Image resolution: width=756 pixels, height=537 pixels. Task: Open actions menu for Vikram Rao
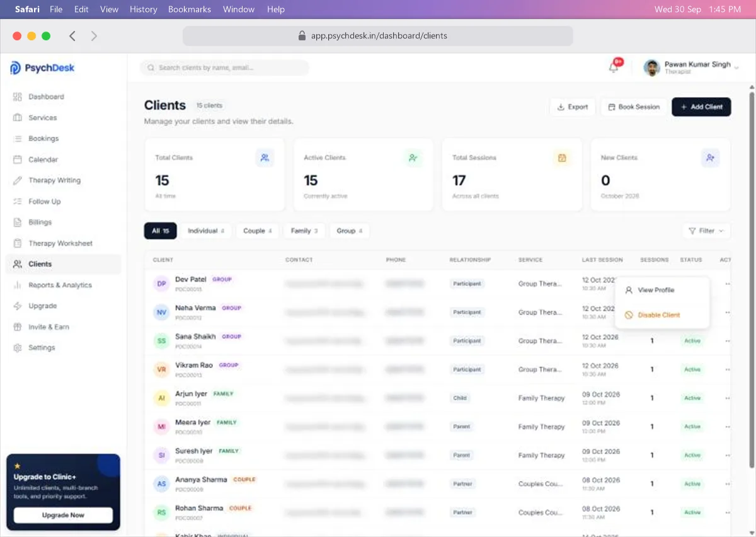(728, 369)
